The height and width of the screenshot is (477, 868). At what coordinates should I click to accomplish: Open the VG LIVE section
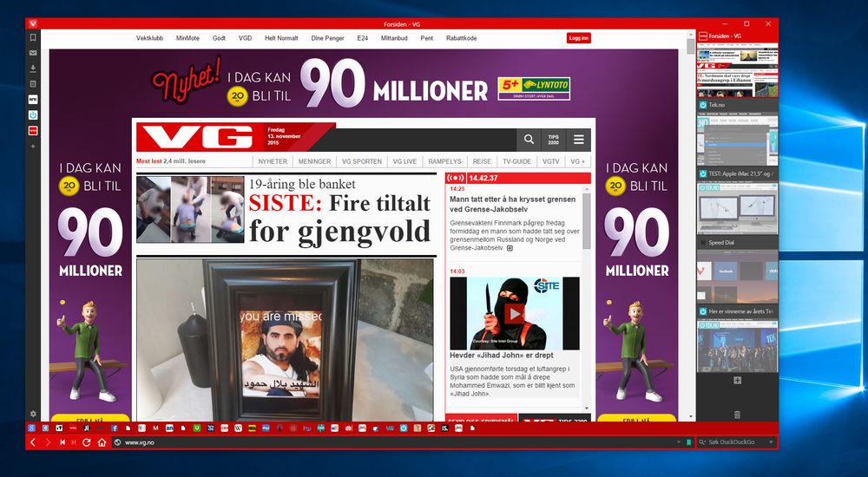point(404,161)
